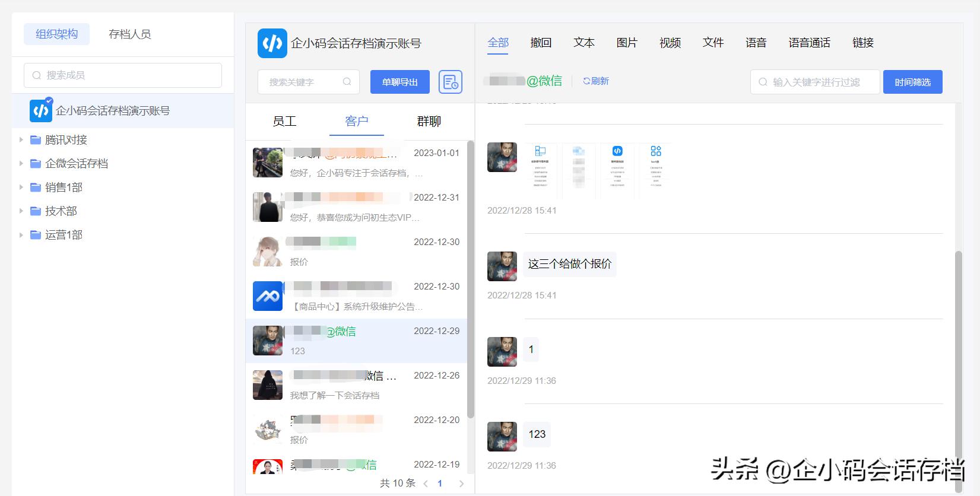Open the conversation 我想了解一下会话存档
Image resolution: width=980 pixels, height=496 pixels.
click(x=356, y=385)
